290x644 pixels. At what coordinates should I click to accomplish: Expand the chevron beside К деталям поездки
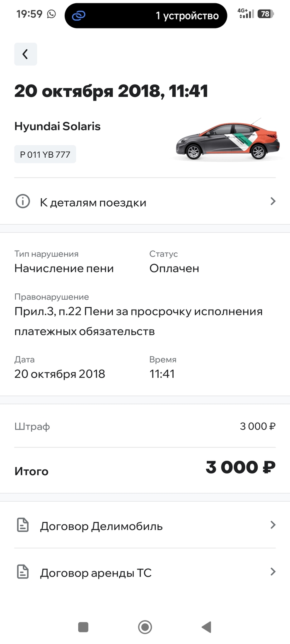click(273, 202)
